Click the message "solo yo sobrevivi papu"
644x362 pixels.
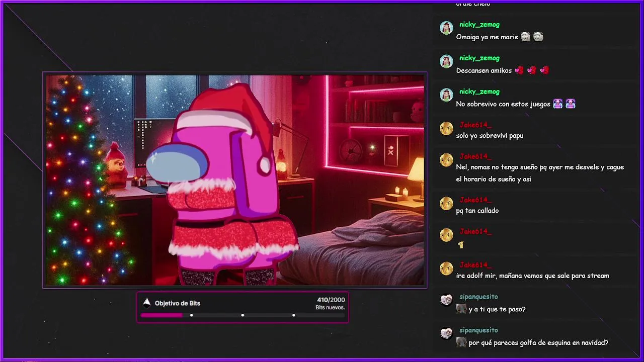click(490, 135)
